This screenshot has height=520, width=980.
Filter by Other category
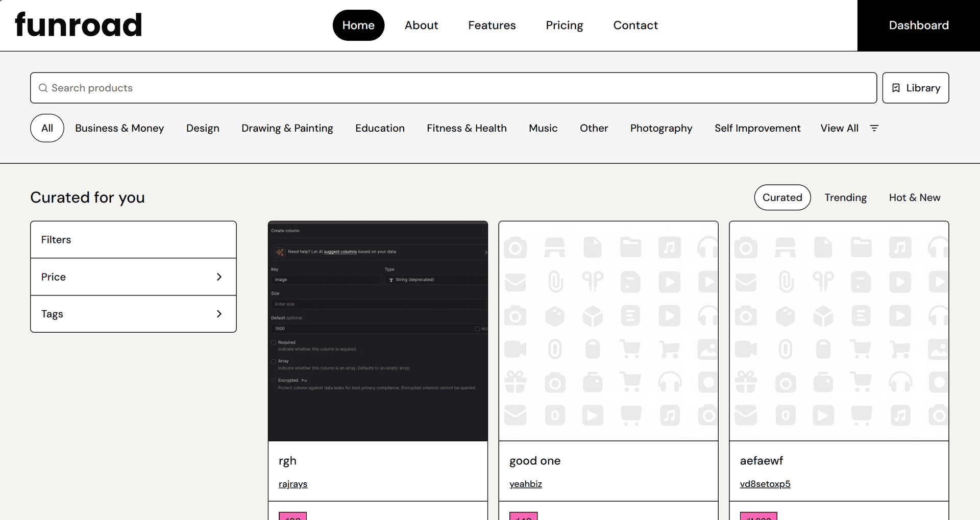(594, 128)
